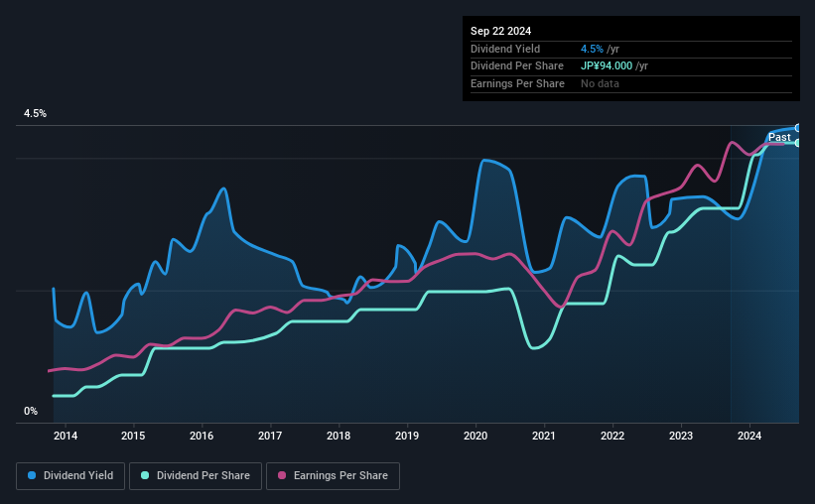Click the teal Dividend Per Share endpoint marker
The image size is (815, 504).
[798, 143]
